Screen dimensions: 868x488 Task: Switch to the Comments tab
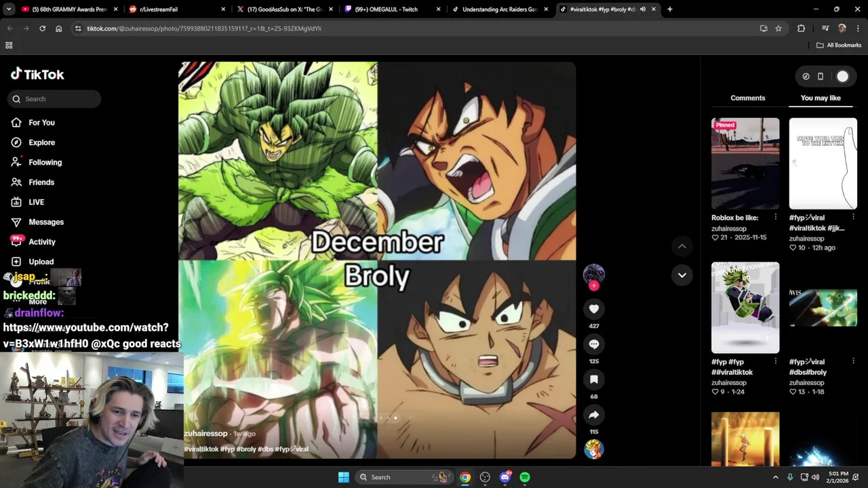748,98
